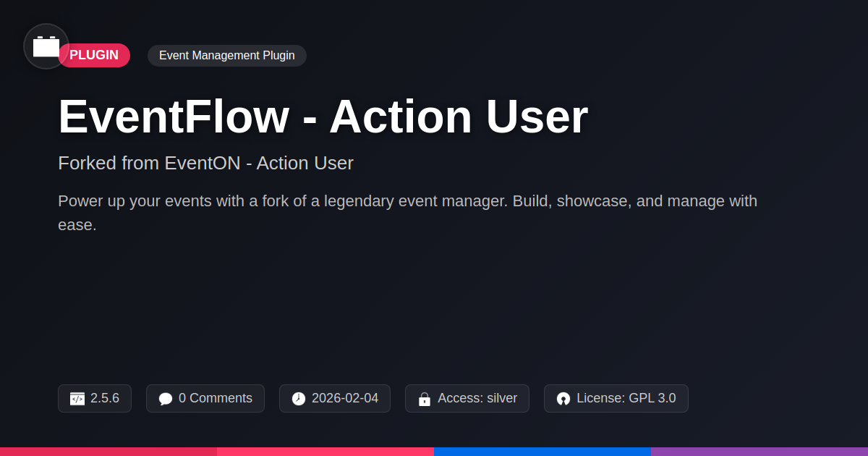Click the code version icon beside 2.5.6
868x456 pixels.
point(77,399)
